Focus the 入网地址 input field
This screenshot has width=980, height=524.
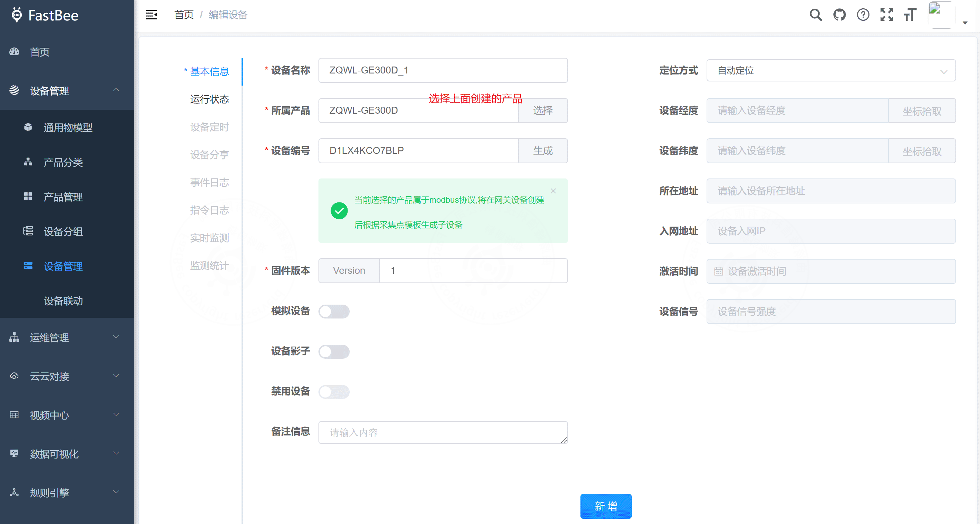[831, 231]
